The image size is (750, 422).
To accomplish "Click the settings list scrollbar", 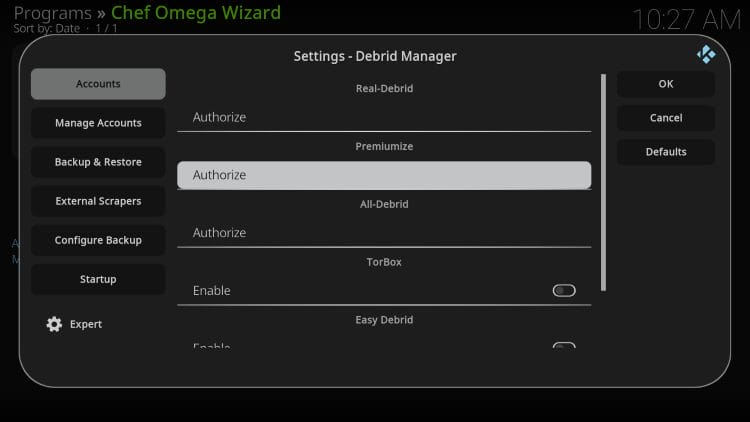I will (604, 182).
